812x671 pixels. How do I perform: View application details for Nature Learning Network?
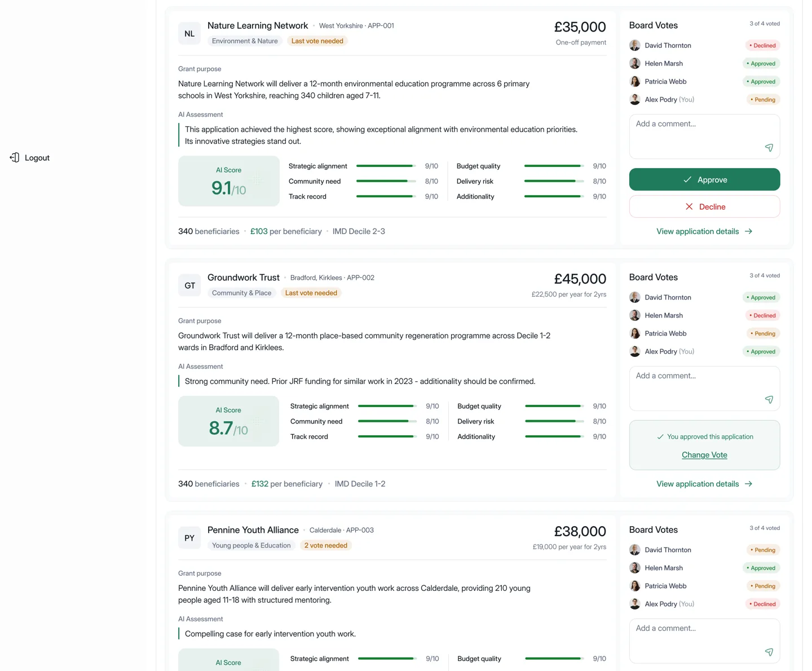[704, 231]
